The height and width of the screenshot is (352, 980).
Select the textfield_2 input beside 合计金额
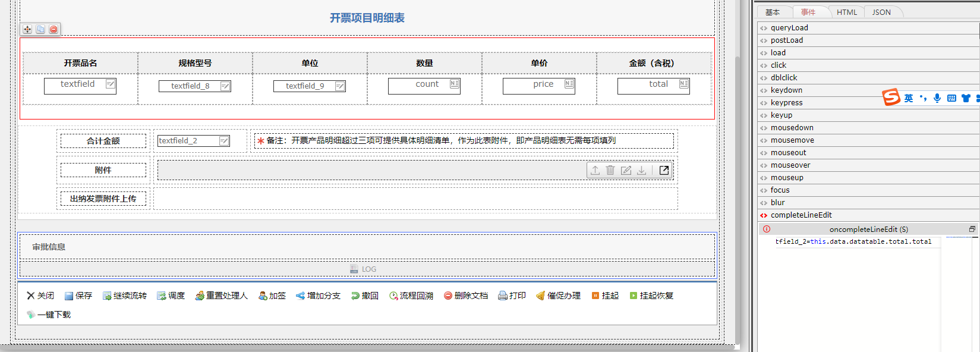[x=194, y=141]
